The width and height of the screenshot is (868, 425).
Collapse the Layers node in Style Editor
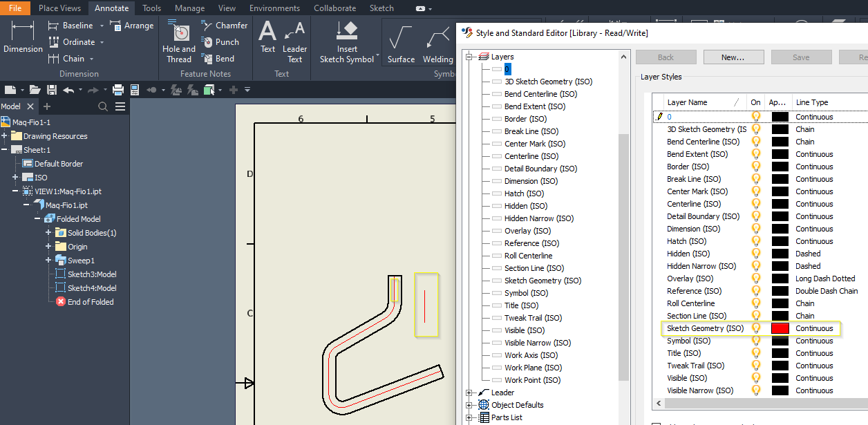click(469, 56)
